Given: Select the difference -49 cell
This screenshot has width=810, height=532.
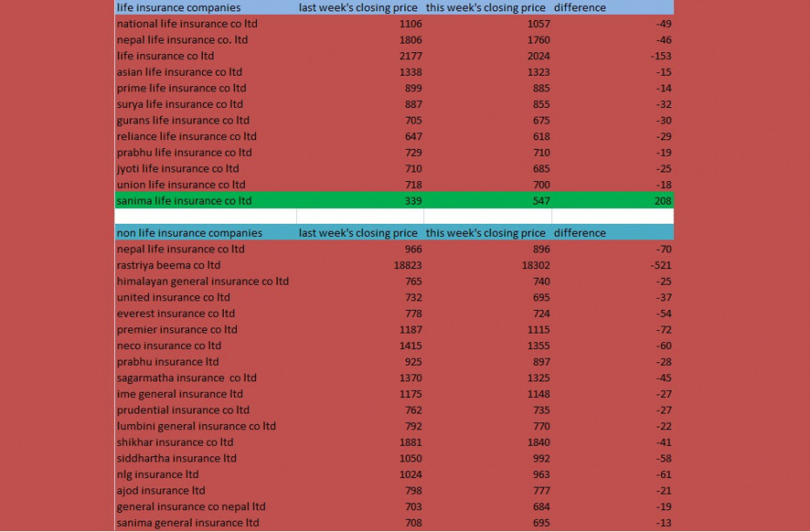Looking at the screenshot, I should pyautogui.click(x=612, y=24).
